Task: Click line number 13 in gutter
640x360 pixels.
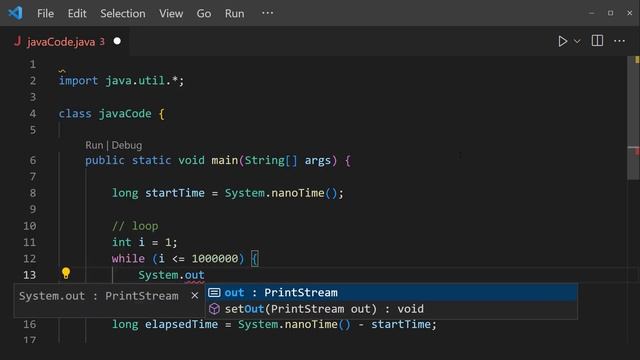Action: (x=29, y=275)
